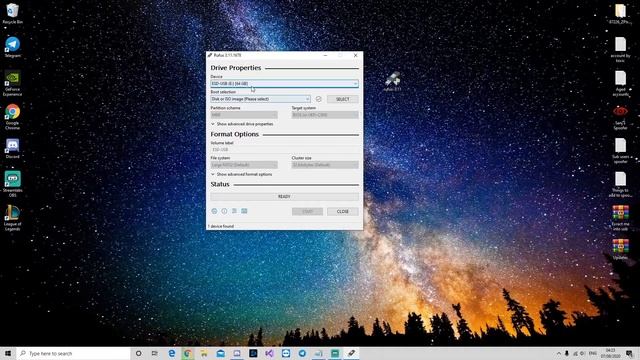Expand Show advanced drive properties
Image resolution: width=640 pixels, height=360 pixels.
click(242, 124)
